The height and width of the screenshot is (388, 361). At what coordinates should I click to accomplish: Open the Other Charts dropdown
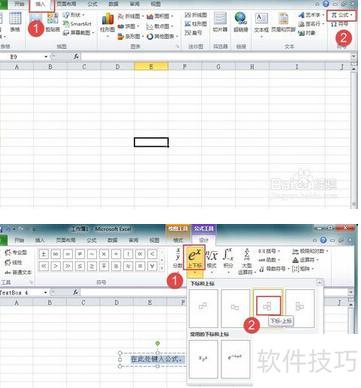[x=162, y=36]
